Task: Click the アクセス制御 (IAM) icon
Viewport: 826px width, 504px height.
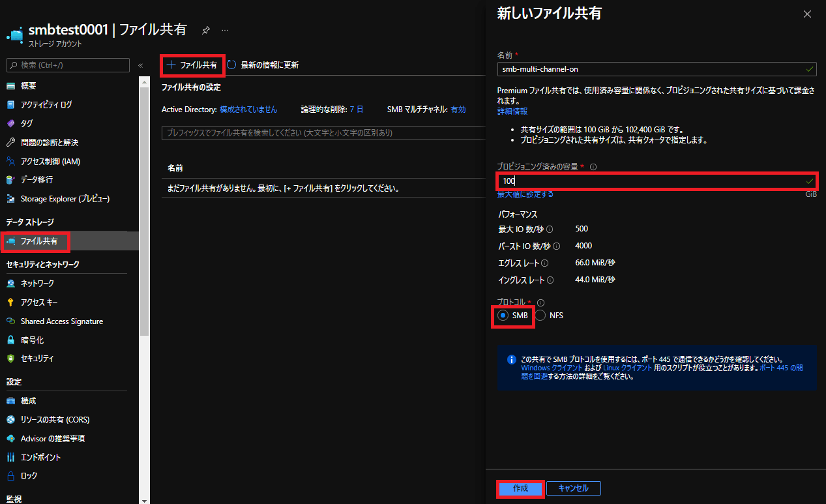Action: (10, 161)
